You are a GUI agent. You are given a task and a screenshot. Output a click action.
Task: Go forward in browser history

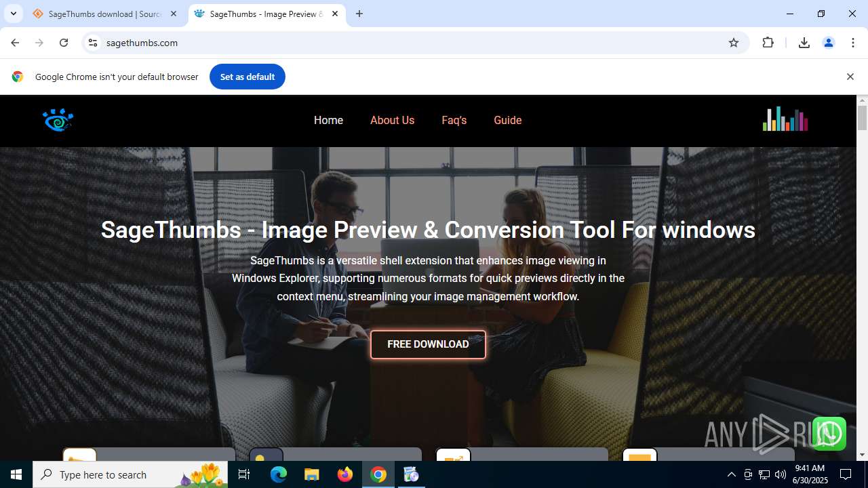(39, 43)
